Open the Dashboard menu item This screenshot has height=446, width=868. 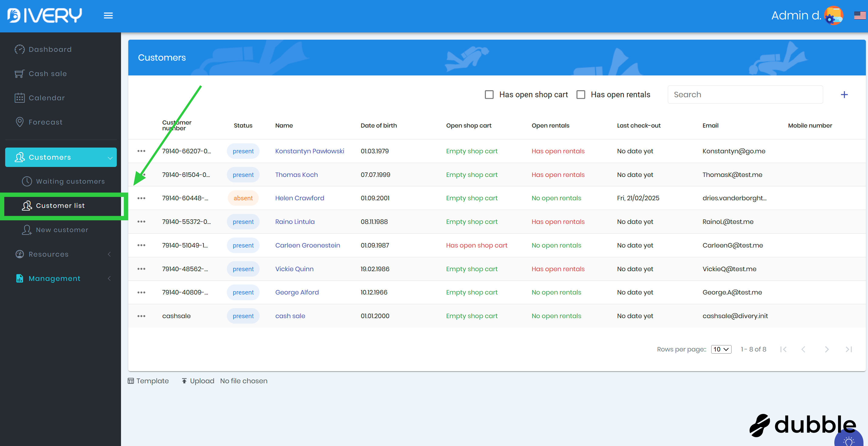pyautogui.click(x=50, y=49)
